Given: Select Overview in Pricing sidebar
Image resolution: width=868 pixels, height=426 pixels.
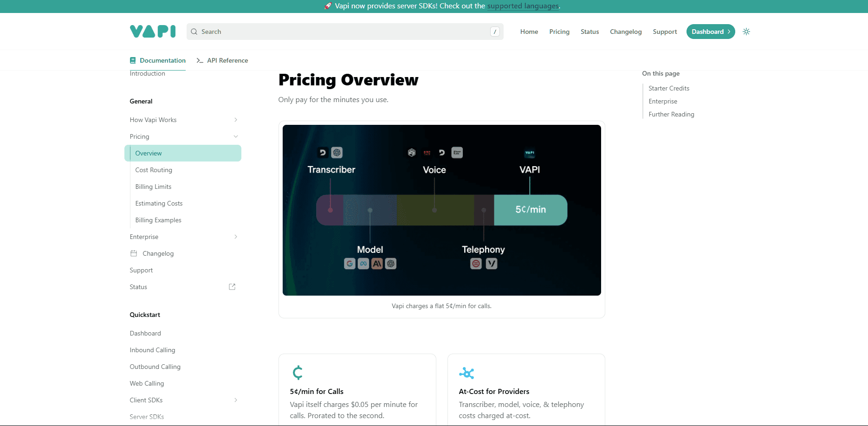Looking at the screenshot, I should [183, 153].
